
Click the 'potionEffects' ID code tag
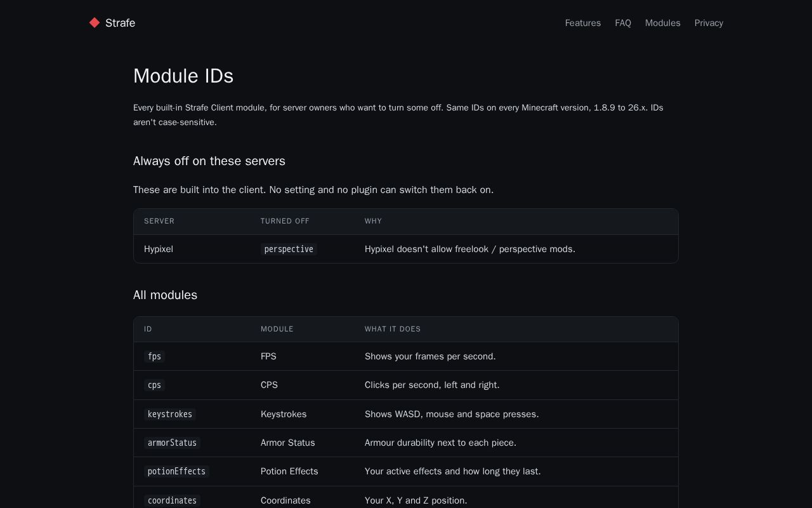click(176, 471)
